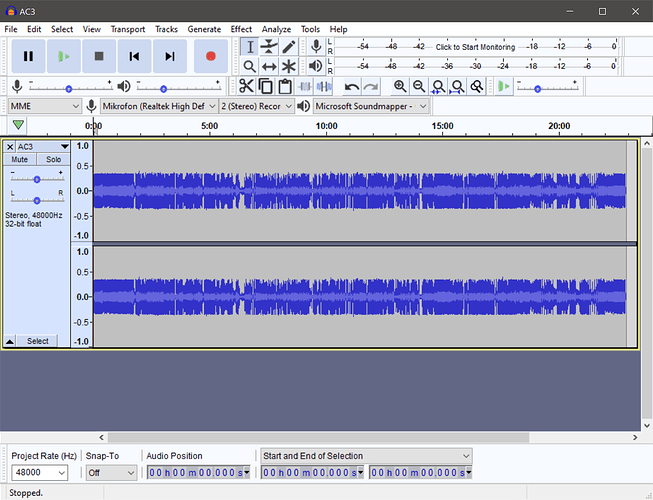Click the green timeline pinned playhead icon
The height and width of the screenshot is (500, 653).
coord(18,125)
